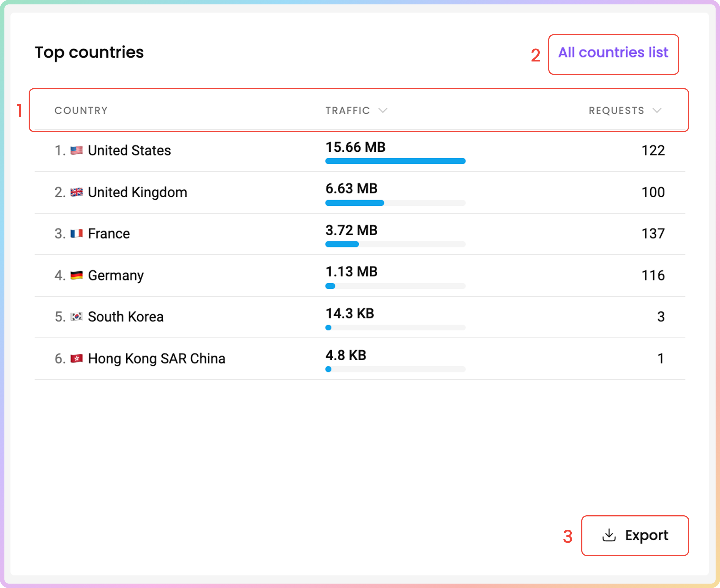Click Hong Kong SAR China name

(156, 359)
